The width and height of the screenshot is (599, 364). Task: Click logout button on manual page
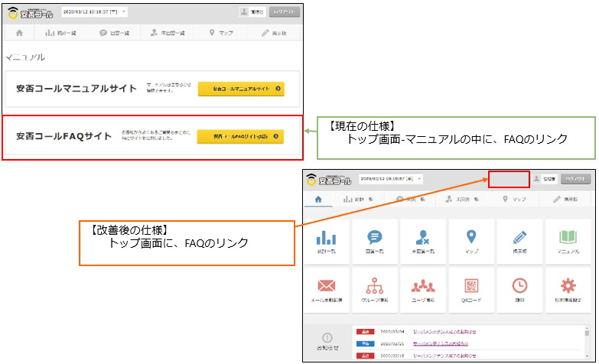285,11
